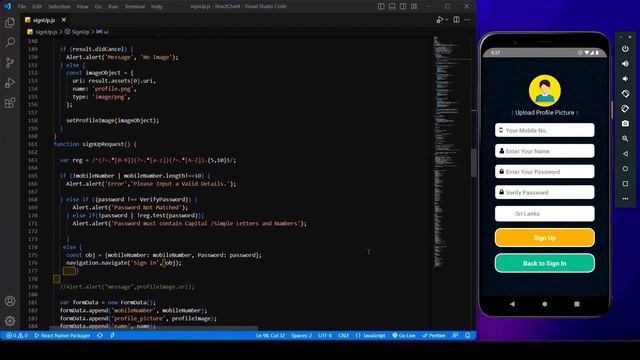Open Go menu
The width and height of the screenshot is (640, 360).
click(98, 7)
